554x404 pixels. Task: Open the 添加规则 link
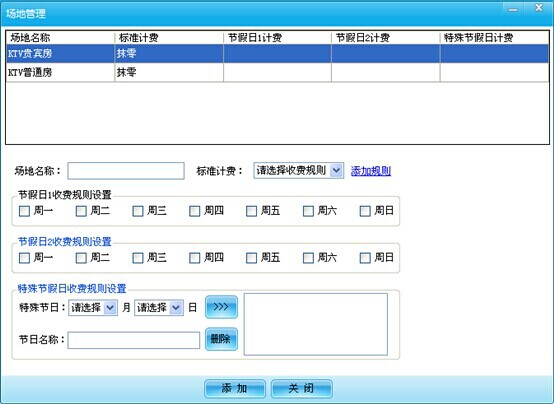(371, 171)
